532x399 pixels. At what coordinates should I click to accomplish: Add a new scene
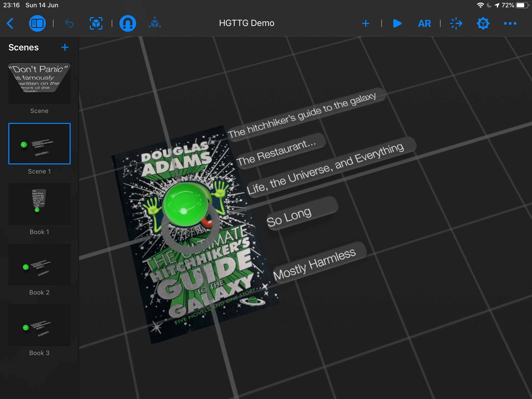tap(65, 47)
